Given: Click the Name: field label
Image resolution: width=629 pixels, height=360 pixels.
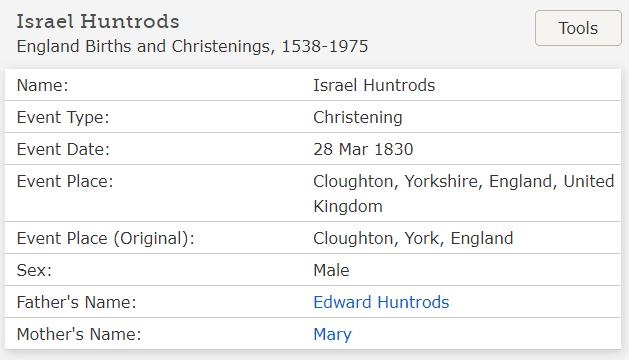Looking at the screenshot, I should [x=43, y=85].
